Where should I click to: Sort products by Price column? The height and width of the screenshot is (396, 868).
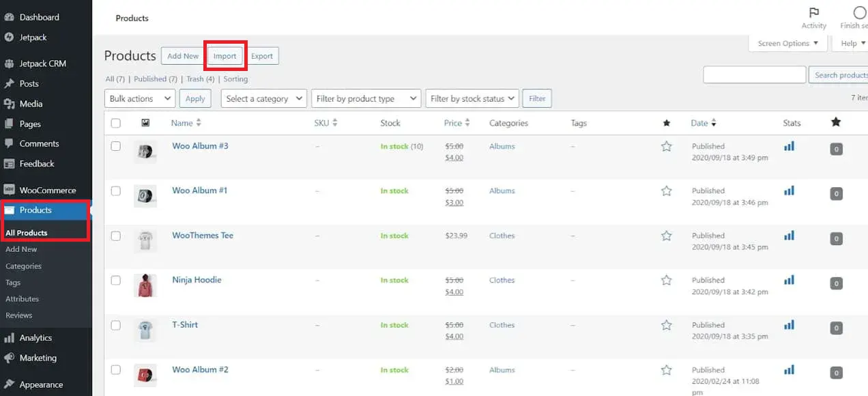(x=457, y=123)
